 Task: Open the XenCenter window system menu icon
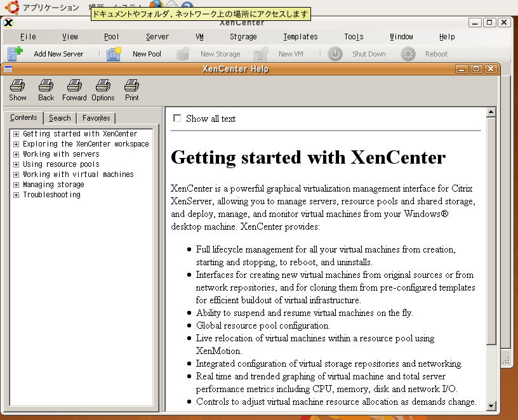pos(8,23)
